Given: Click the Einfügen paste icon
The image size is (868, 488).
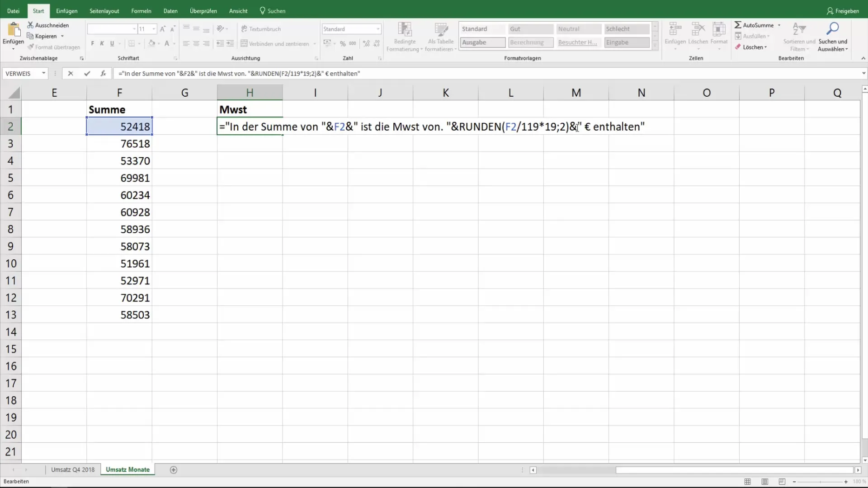Looking at the screenshot, I should coord(14,29).
